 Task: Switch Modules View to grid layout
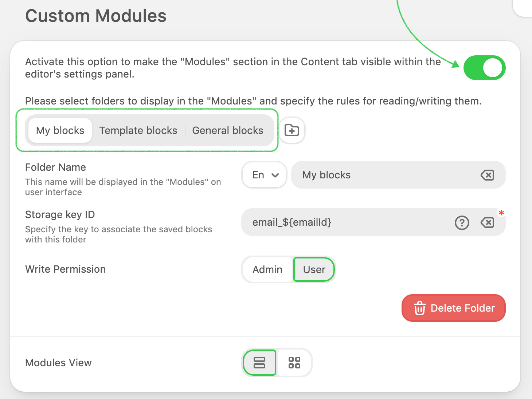click(294, 363)
